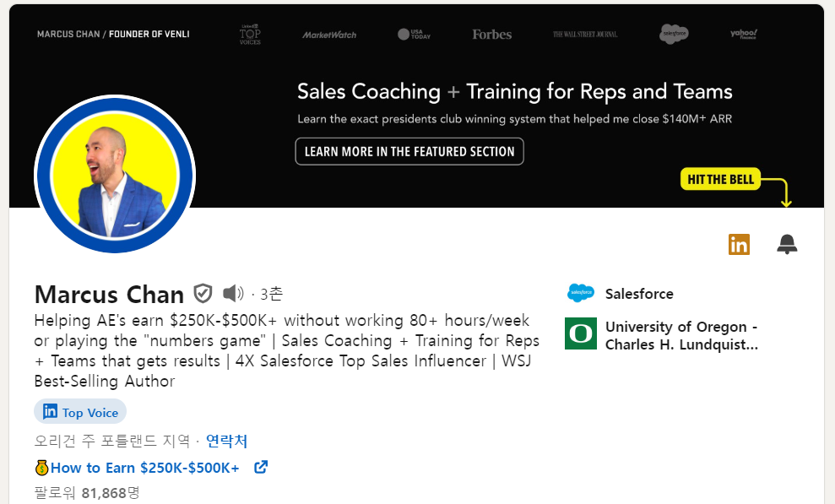This screenshot has height=504, width=835.
Task: Click the 오리건 주 포틀랜드 지역 location text
Action: click(111, 441)
